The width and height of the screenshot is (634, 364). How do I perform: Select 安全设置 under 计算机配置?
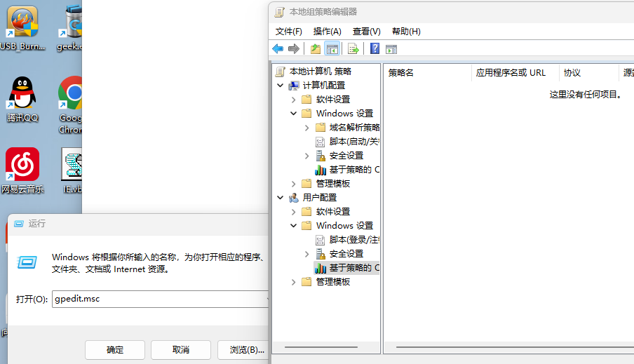click(x=346, y=156)
